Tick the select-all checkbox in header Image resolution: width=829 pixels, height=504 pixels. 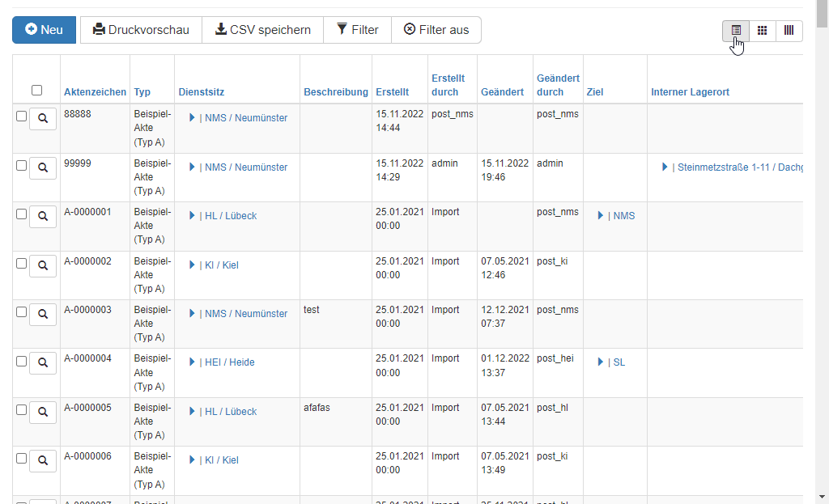coord(36,91)
